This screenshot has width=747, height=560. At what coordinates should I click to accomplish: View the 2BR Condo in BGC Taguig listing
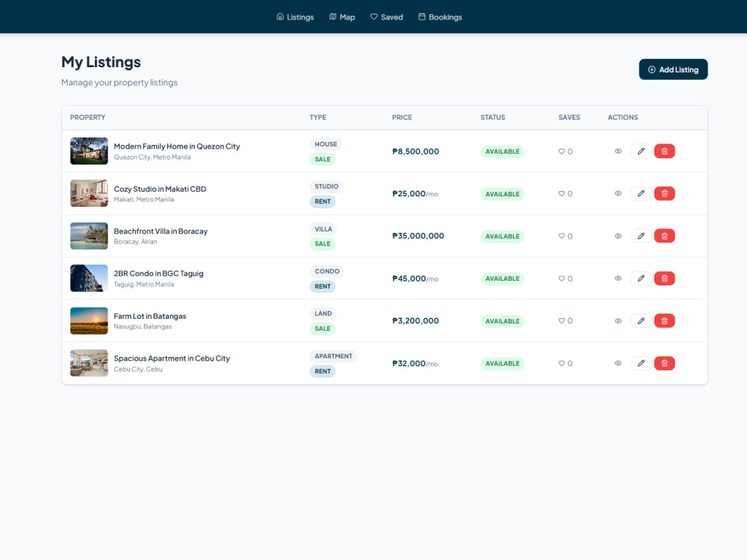pyautogui.click(x=618, y=279)
